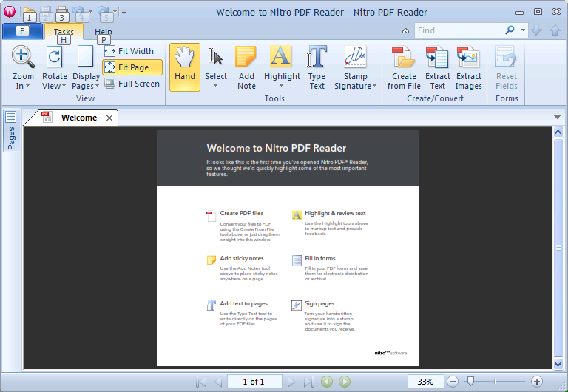Go to previous page button

coord(218,382)
